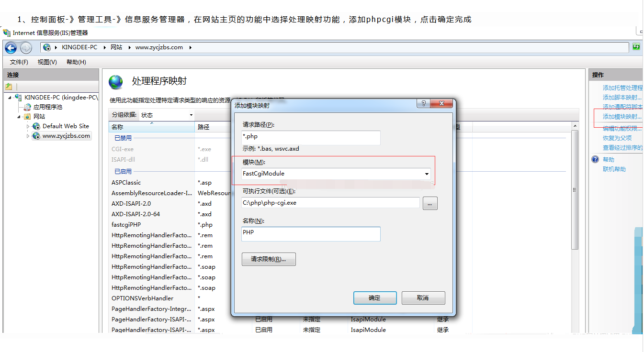
Task: Open the 视图(V) menu
Action: pos(47,62)
